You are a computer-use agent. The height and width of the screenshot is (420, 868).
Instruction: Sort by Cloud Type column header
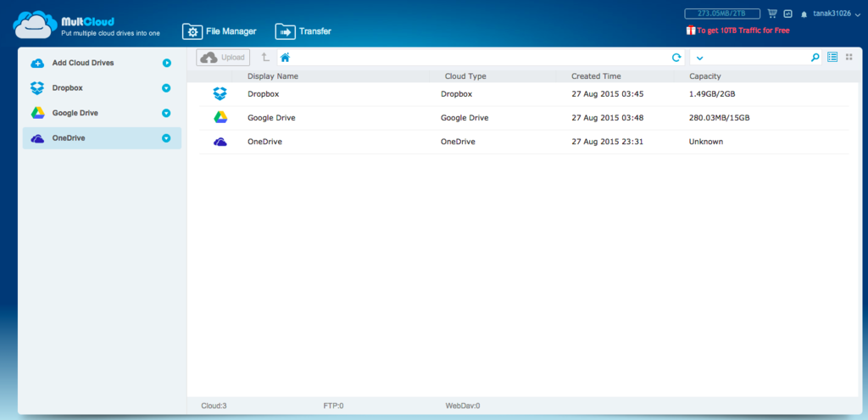(465, 76)
